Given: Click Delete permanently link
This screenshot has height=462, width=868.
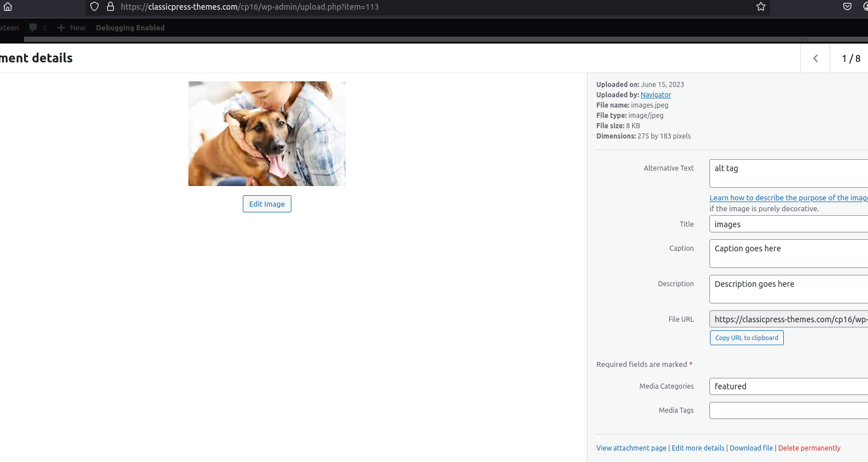Looking at the screenshot, I should (809, 448).
